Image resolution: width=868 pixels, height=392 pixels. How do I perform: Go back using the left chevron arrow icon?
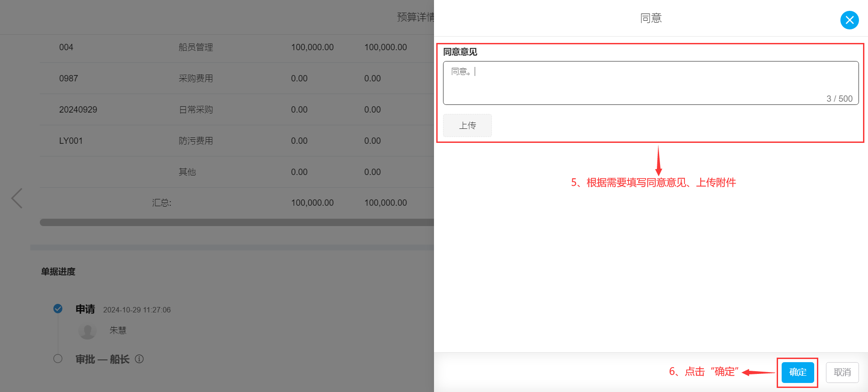pyautogui.click(x=17, y=198)
